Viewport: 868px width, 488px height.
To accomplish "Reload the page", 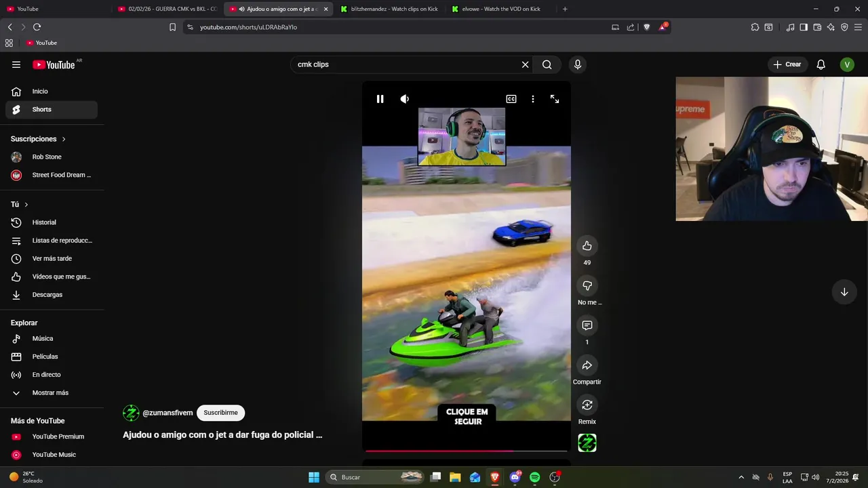I will [37, 27].
